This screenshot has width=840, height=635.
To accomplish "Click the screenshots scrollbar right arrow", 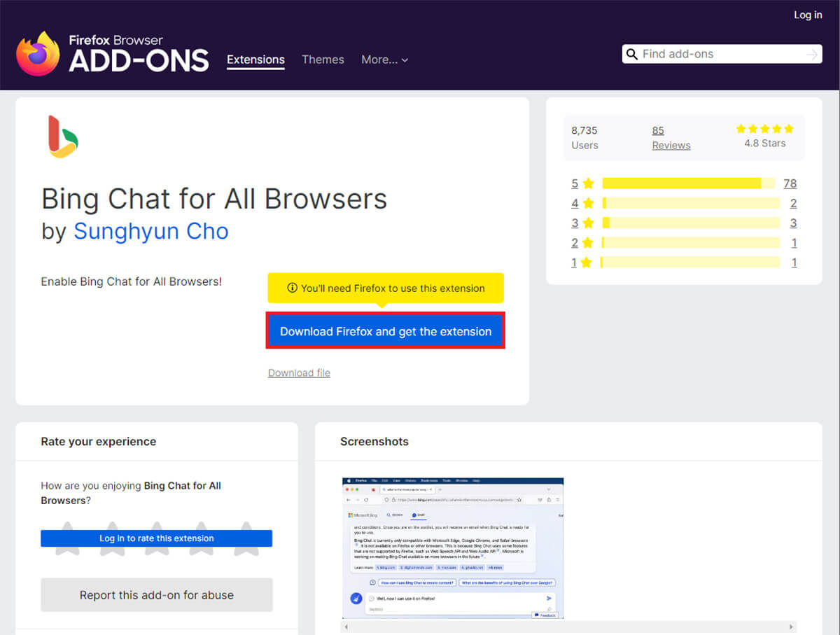I will point(792,627).
